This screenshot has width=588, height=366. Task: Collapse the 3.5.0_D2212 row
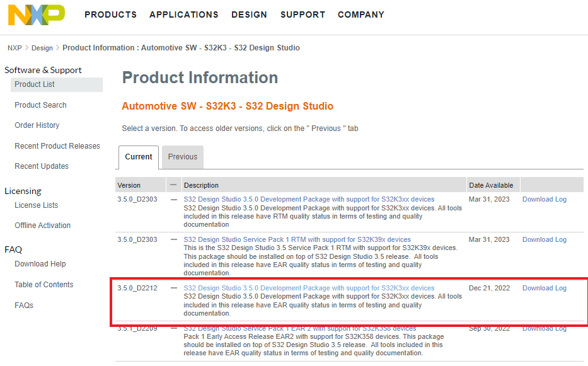click(x=173, y=289)
